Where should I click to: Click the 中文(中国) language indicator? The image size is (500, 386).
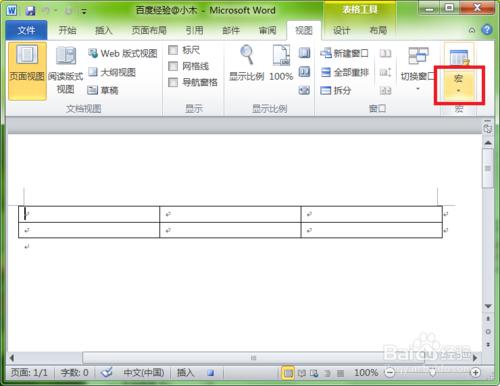[x=144, y=372]
